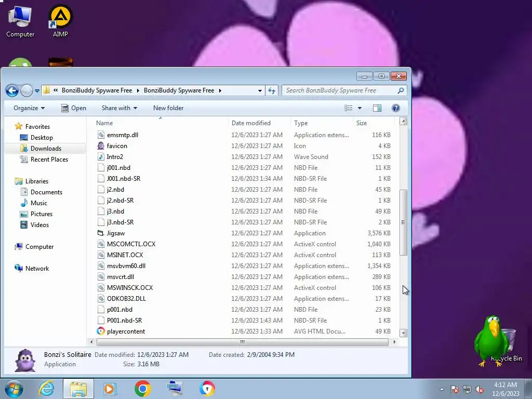
Task: Toggle the preview pane button
Action: coord(377,108)
